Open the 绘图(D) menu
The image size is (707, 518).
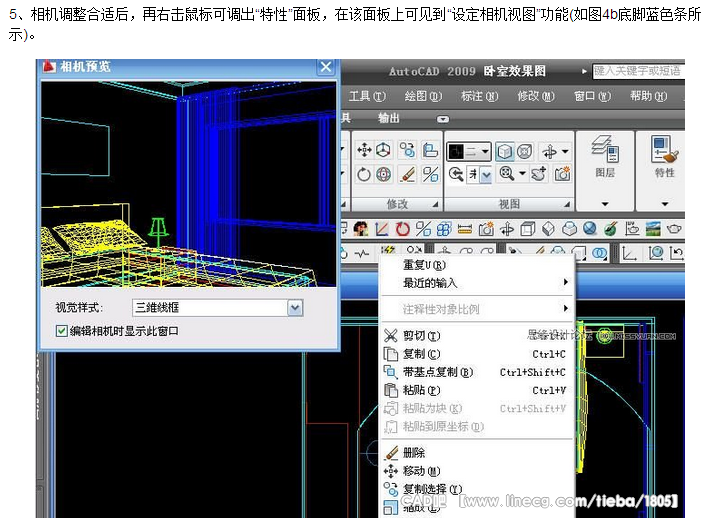pyautogui.click(x=423, y=96)
